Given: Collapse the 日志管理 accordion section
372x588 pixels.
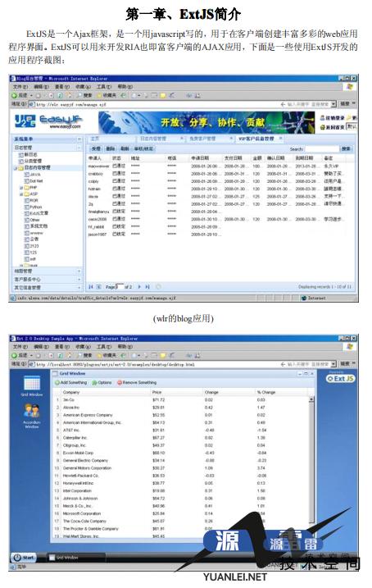Looking at the screenshot, I should point(79,148).
